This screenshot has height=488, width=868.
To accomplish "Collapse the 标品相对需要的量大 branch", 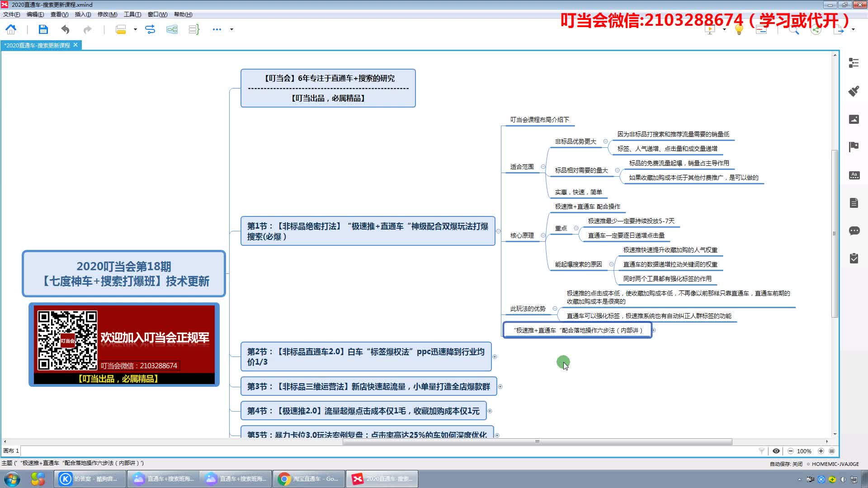I will tap(617, 170).
